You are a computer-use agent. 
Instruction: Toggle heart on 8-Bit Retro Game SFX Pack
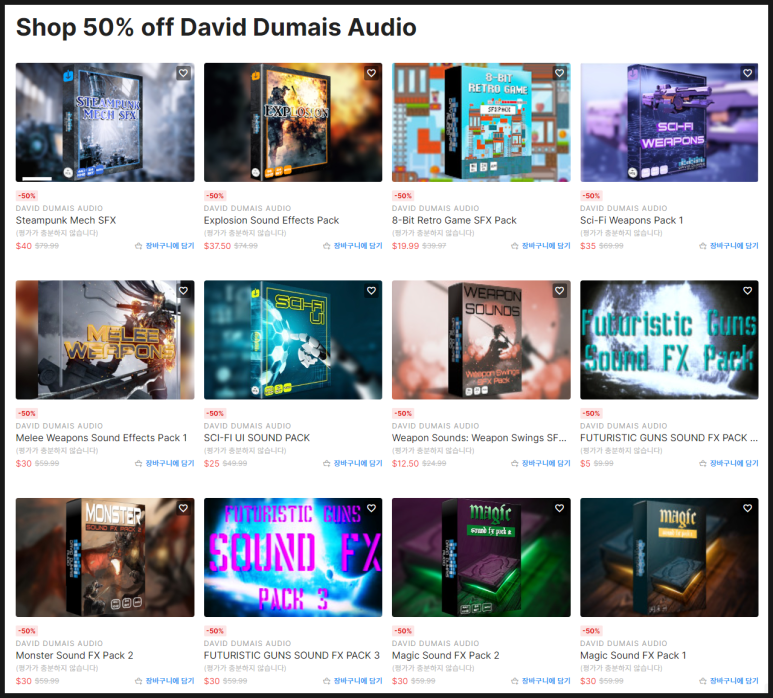(x=560, y=73)
